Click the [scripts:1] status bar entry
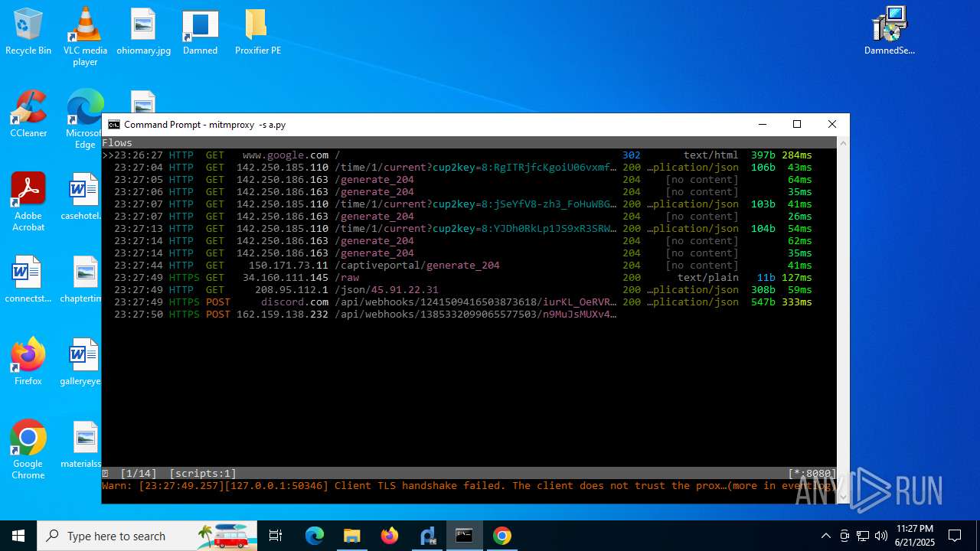980x551 pixels. tap(203, 474)
